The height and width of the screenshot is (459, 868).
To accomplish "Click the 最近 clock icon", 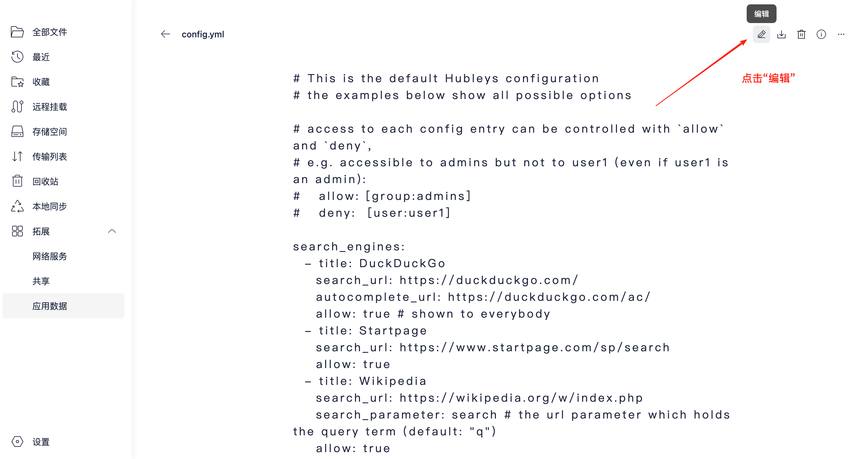I will [x=17, y=57].
